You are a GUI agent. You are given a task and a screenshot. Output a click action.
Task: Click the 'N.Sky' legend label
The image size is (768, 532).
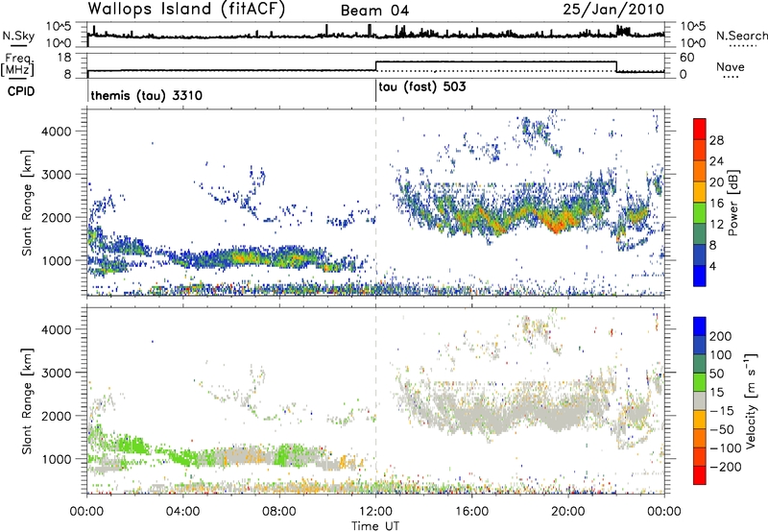[x=18, y=36]
